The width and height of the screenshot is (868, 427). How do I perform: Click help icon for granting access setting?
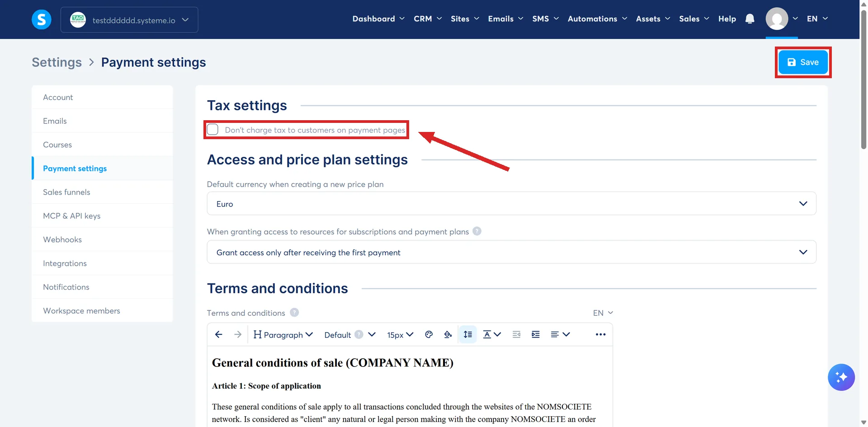(477, 231)
